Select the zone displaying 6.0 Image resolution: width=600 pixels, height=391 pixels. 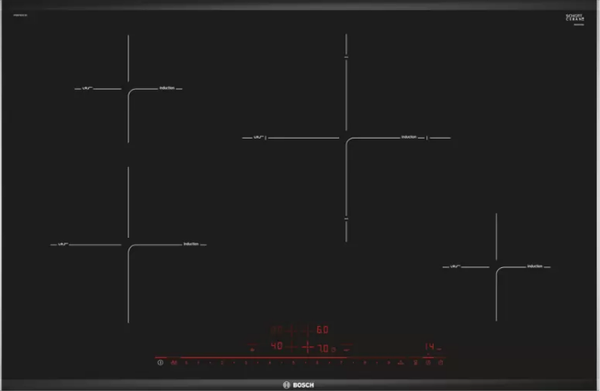point(322,329)
